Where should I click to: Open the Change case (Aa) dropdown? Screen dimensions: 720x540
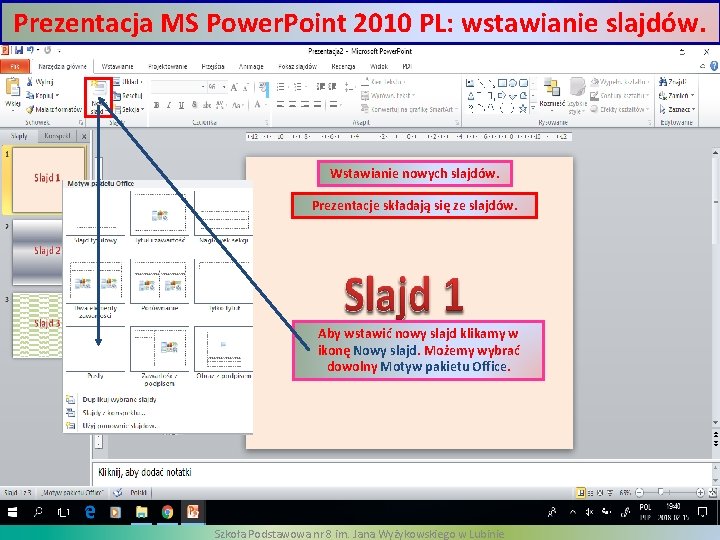(x=237, y=105)
